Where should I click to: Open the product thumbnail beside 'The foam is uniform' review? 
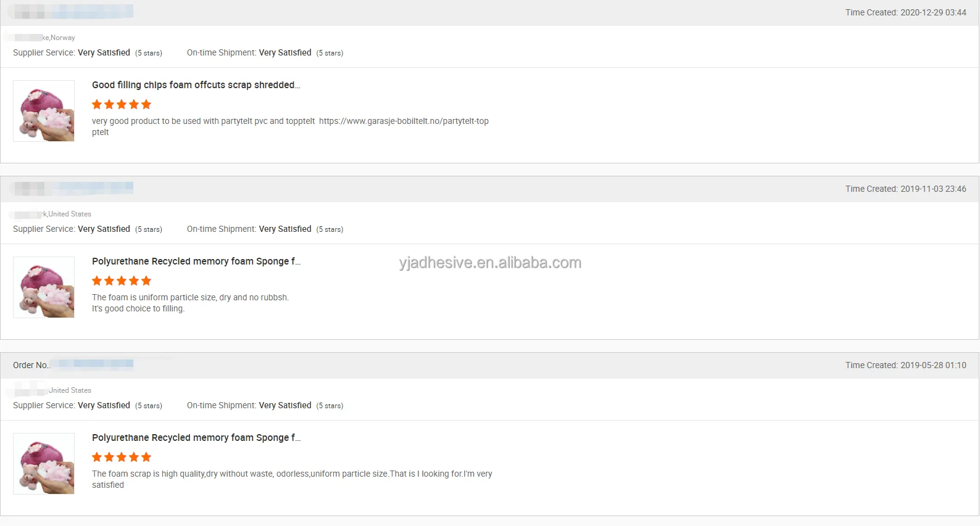pyautogui.click(x=44, y=287)
